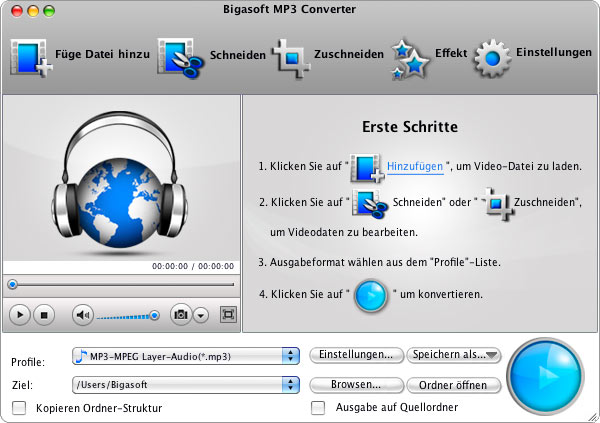Click the music note icon in Profile field
Viewport: 600px width, 423px height.
point(82,356)
